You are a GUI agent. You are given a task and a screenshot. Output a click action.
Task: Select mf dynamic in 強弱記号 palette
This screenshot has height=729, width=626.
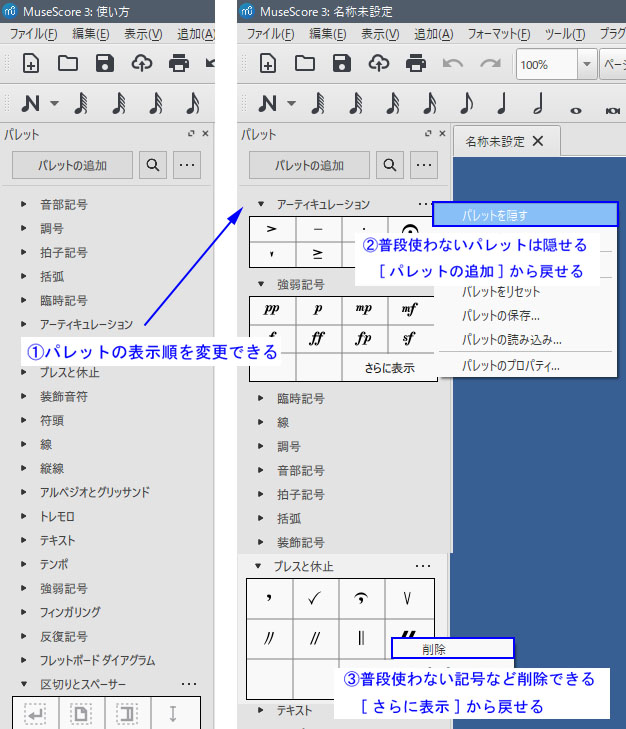(x=410, y=310)
